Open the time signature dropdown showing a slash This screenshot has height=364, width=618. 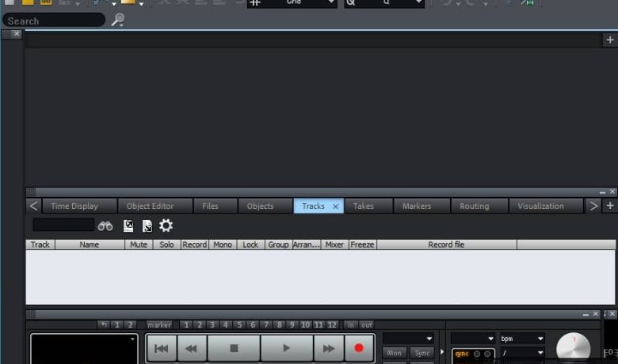pyautogui.click(x=522, y=353)
